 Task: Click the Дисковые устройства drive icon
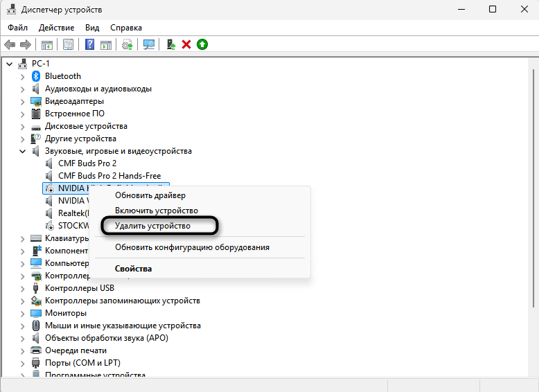(x=36, y=127)
